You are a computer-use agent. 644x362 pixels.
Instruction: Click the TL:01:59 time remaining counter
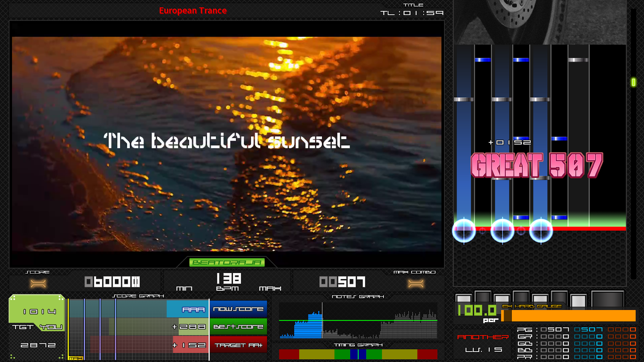point(412,13)
